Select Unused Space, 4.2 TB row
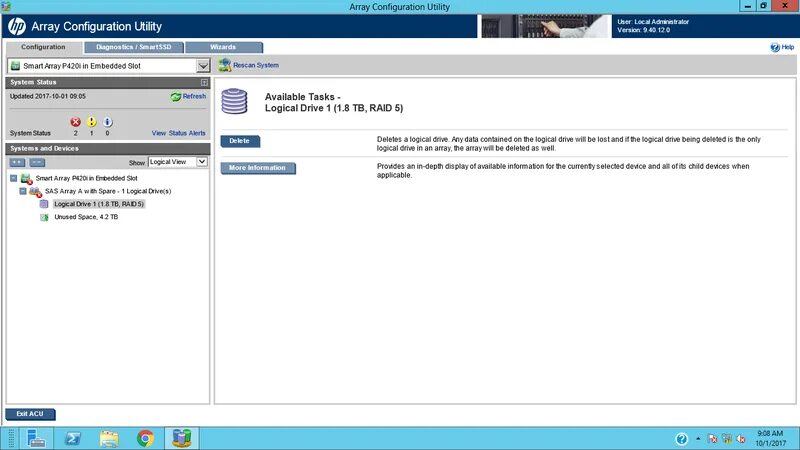 coord(86,217)
